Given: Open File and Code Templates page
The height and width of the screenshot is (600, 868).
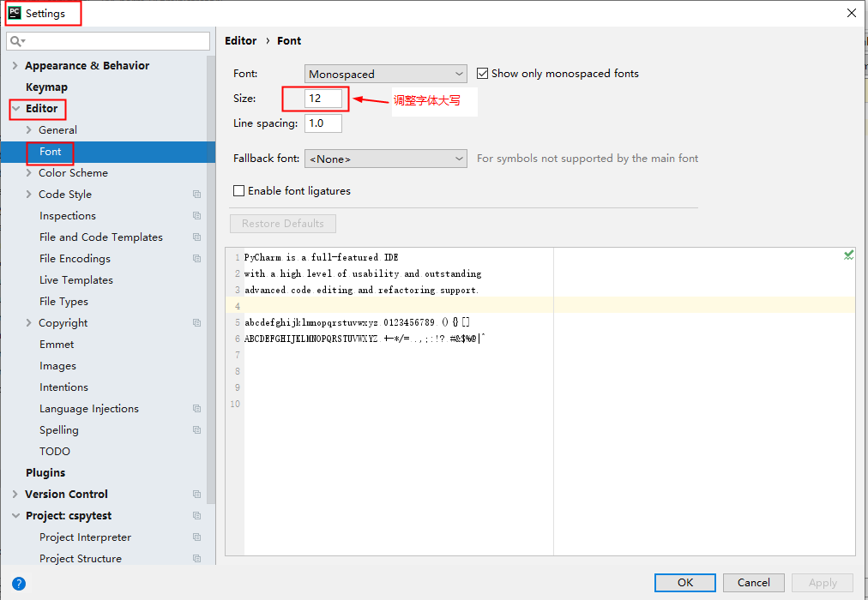Looking at the screenshot, I should pos(100,237).
